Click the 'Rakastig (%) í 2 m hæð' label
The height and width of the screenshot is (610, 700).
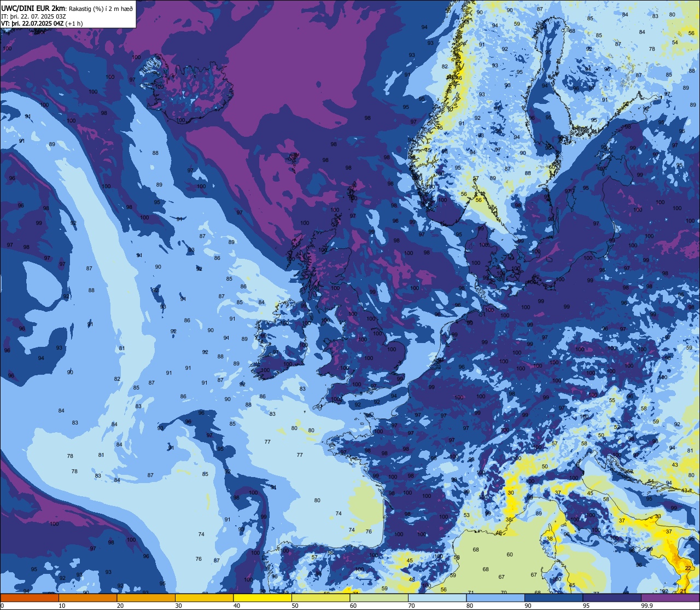coord(101,8)
